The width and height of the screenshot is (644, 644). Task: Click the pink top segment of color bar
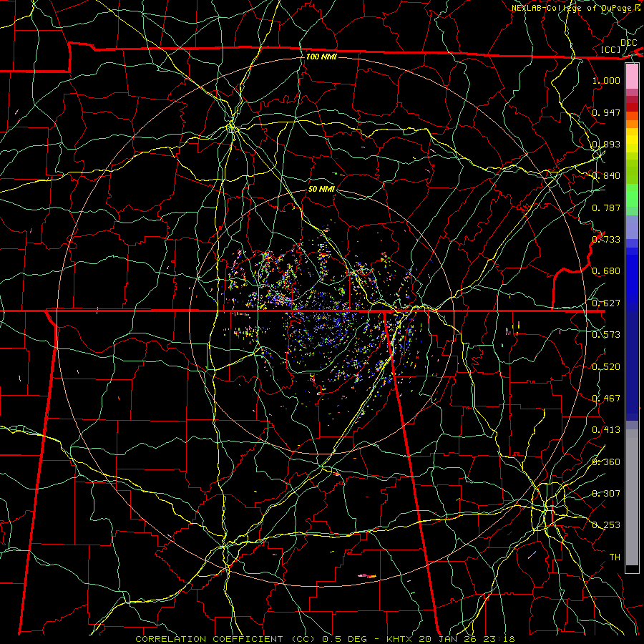[632, 77]
